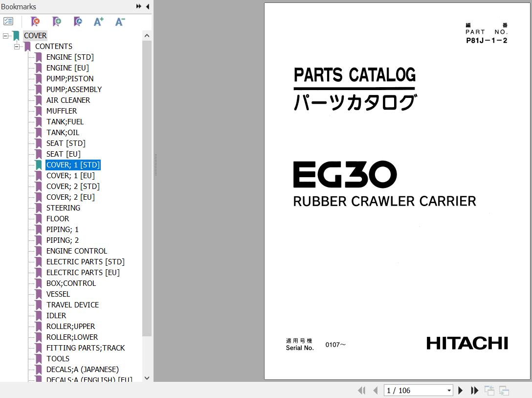Open the TANK;FUEL bookmark
The width and height of the screenshot is (532, 398).
click(x=65, y=121)
